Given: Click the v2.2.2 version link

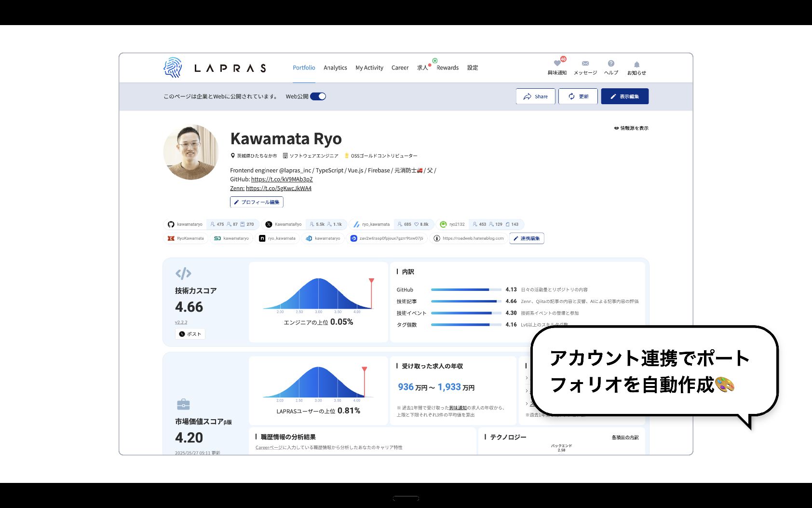Looking at the screenshot, I should [181, 322].
